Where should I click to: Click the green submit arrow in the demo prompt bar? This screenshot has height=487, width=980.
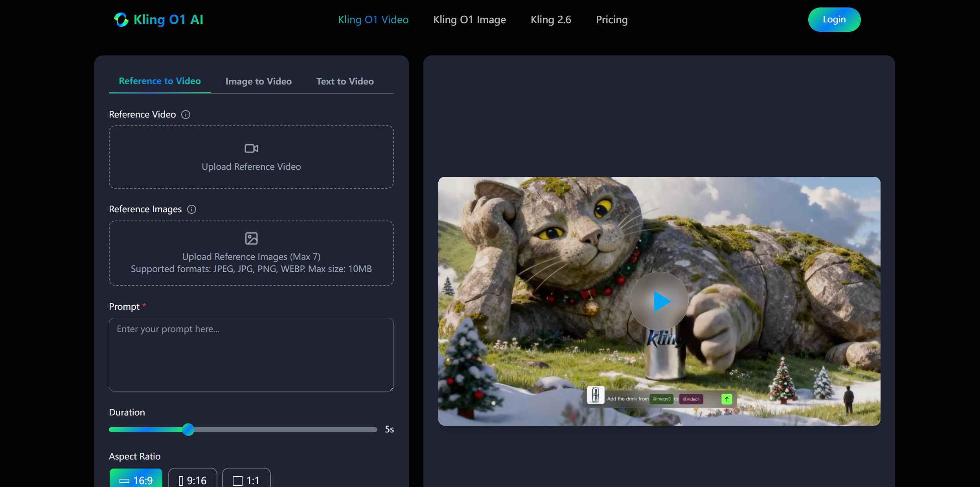[726, 399]
